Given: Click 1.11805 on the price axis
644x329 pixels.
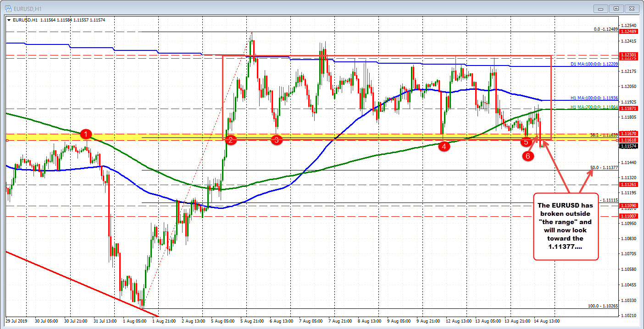Looking at the screenshot, I should point(629,117).
